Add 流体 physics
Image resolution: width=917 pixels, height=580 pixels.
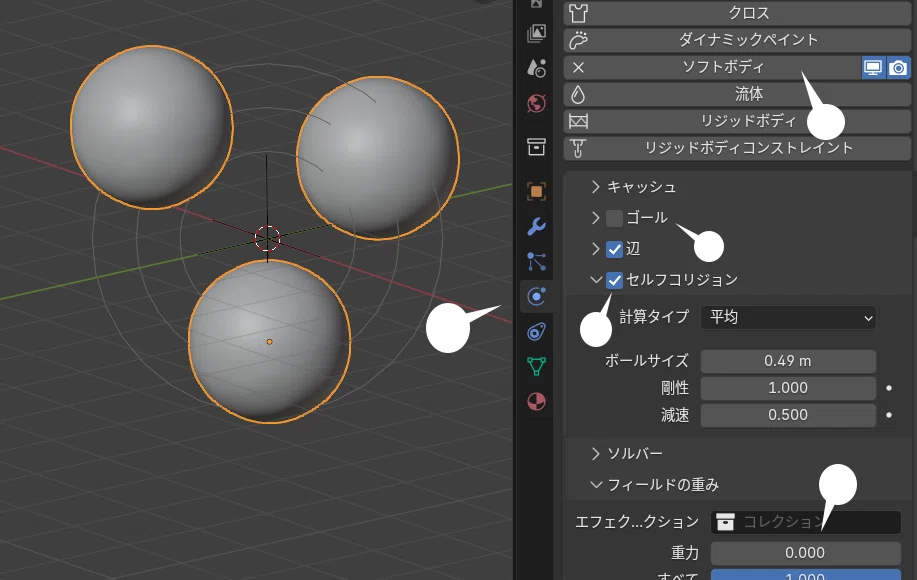click(x=737, y=94)
